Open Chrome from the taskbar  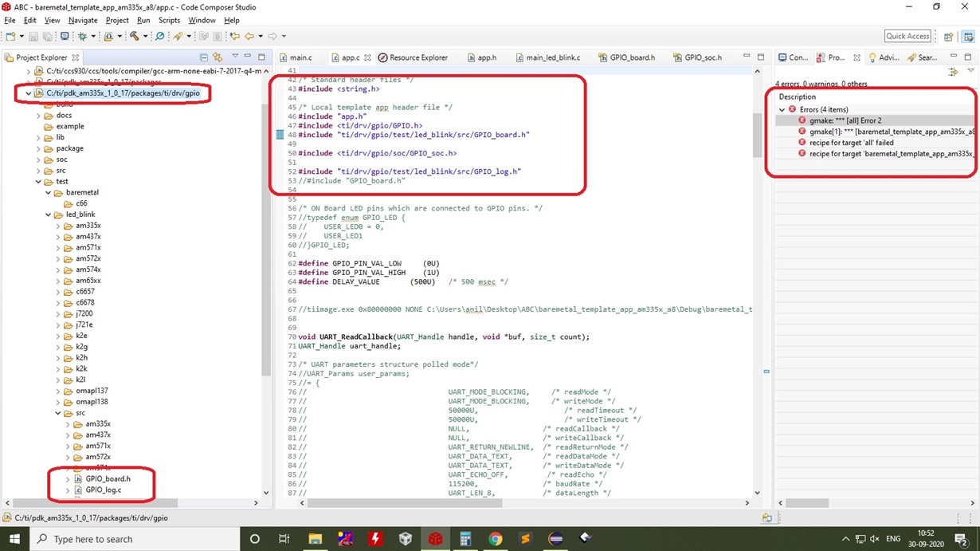496,539
